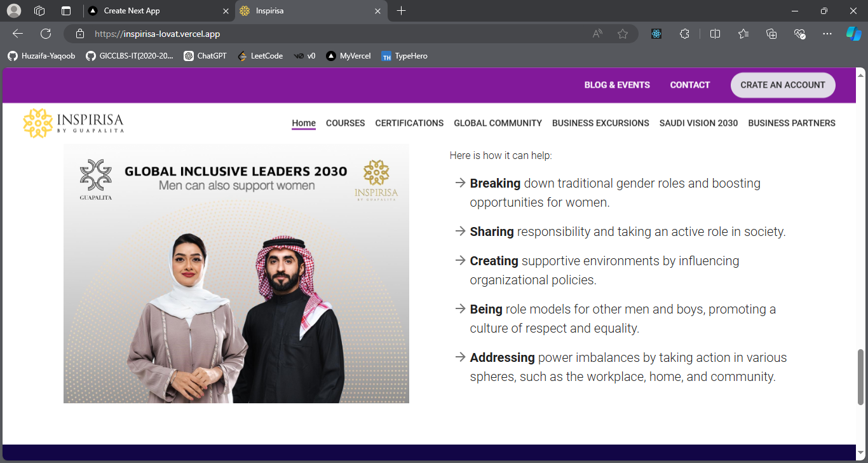
Task: Open the LeetCode bookmark
Action: (260, 56)
